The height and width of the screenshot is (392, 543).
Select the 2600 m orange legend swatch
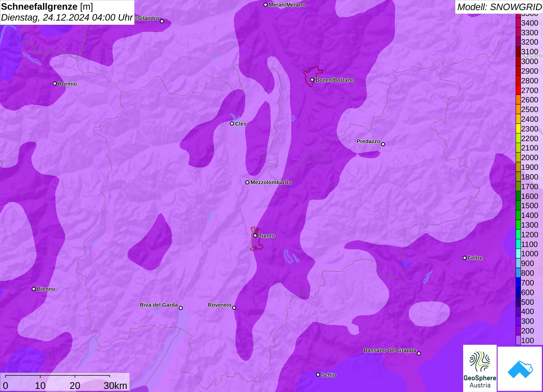tap(518, 100)
